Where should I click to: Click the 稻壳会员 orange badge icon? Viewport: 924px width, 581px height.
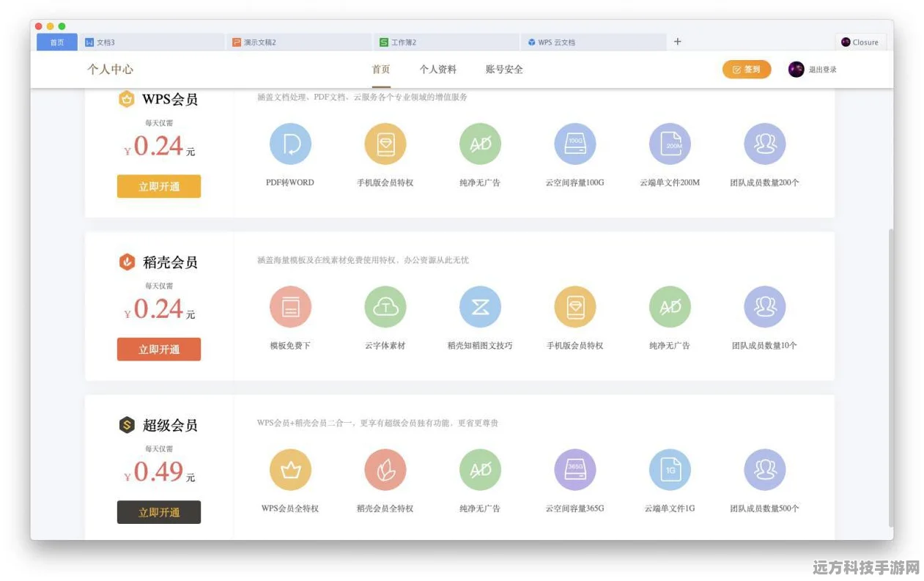pos(127,262)
